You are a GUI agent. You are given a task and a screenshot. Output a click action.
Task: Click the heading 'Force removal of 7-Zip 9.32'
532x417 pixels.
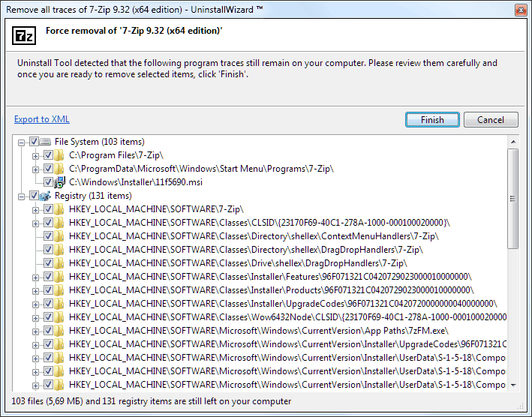[134, 31]
